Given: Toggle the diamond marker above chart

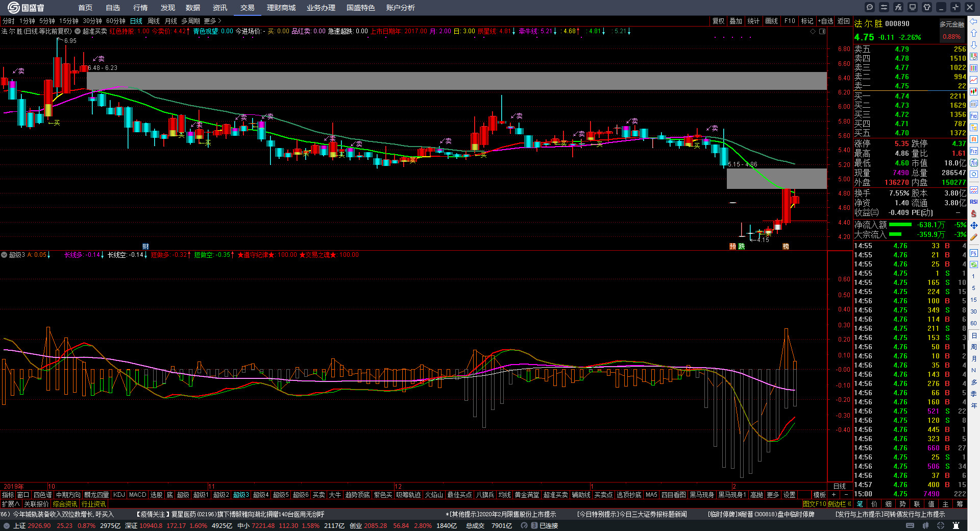Looking at the screenshot, I should 813,32.
